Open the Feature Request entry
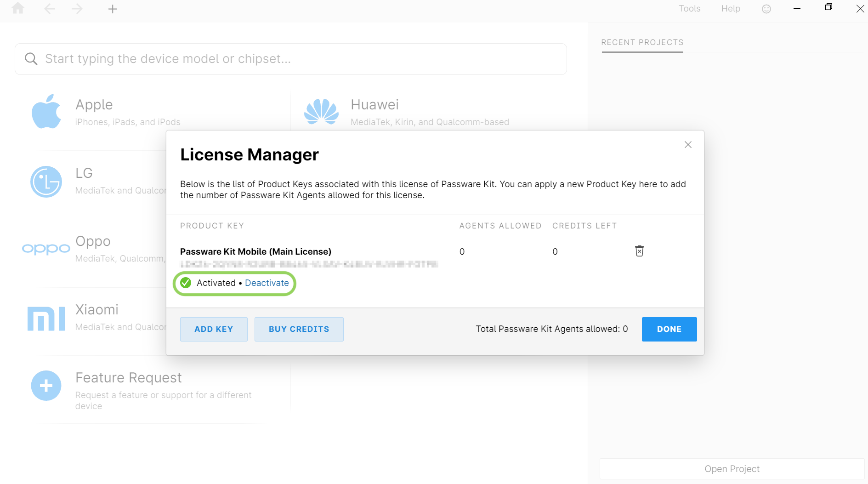Screen dimensions: 868x484 point(163,390)
